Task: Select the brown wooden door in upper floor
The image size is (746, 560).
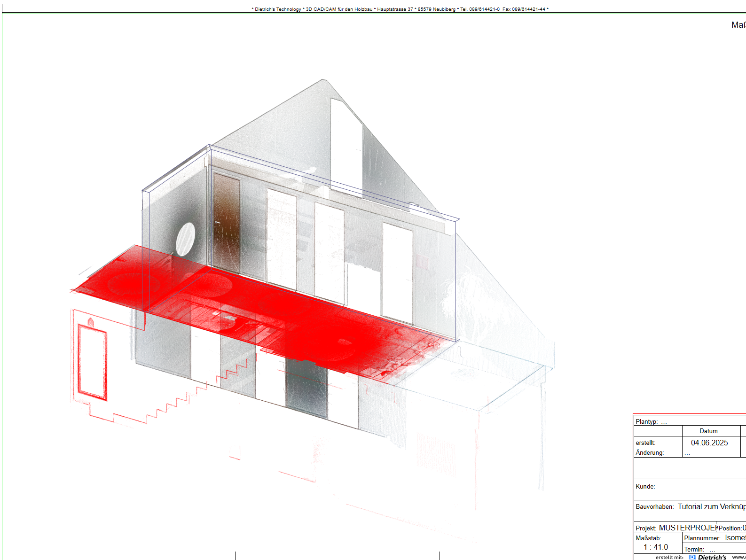Action: point(227,222)
